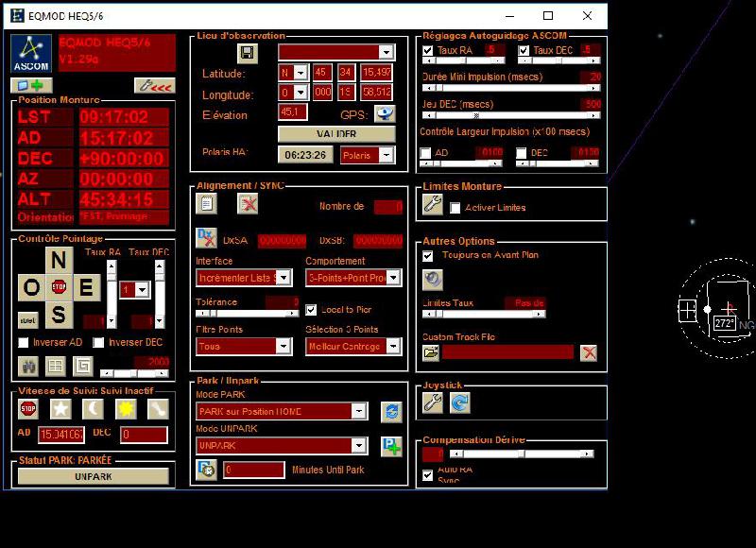Check Inverser DEC
This screenshot has height=548, width=756.
pos(98,342)
